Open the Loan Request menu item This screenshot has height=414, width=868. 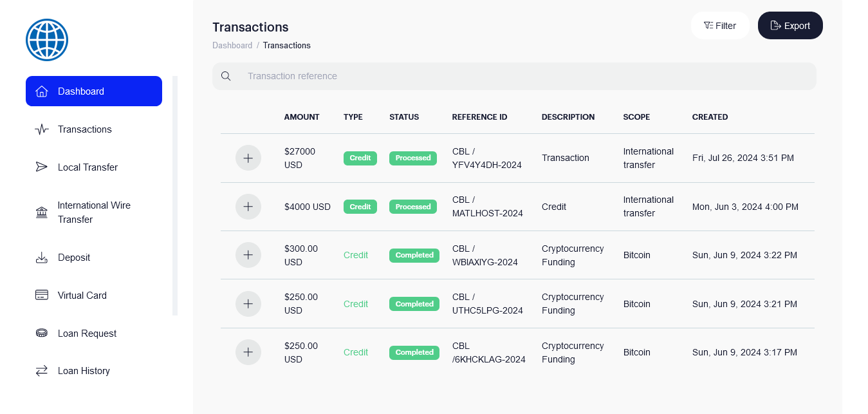point(87,334)
